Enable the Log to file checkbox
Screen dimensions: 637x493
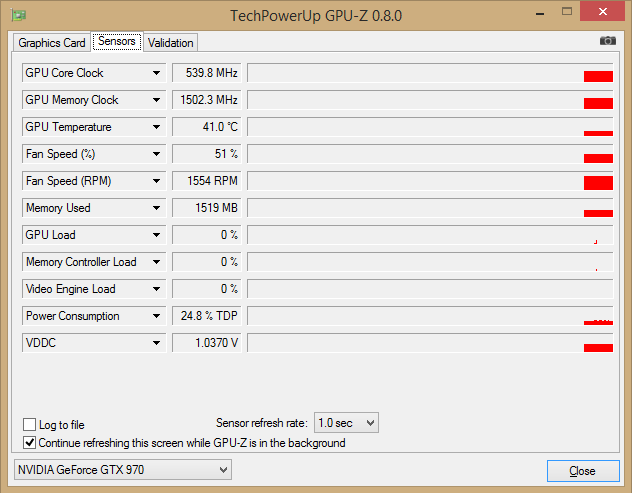click(x=29, y=424)
